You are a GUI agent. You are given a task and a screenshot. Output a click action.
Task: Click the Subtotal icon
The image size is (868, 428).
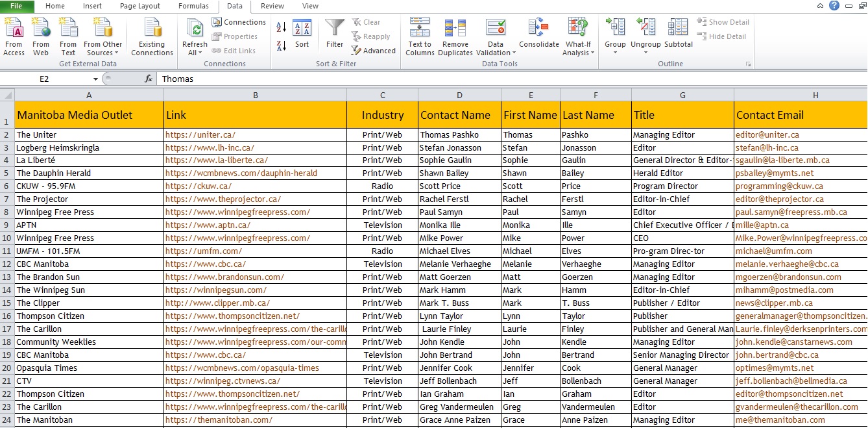point(679,34)
